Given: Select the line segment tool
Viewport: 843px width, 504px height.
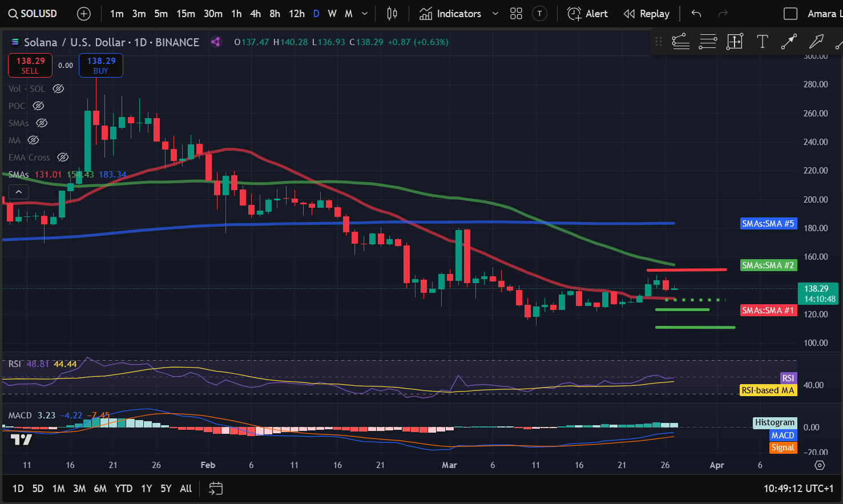Looking at the screenshot, I should pyautogui.click(x=789, y=42).
